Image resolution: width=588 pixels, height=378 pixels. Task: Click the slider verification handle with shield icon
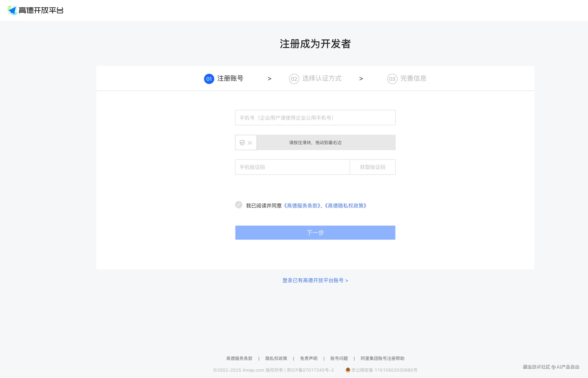(x=246, y=142)
